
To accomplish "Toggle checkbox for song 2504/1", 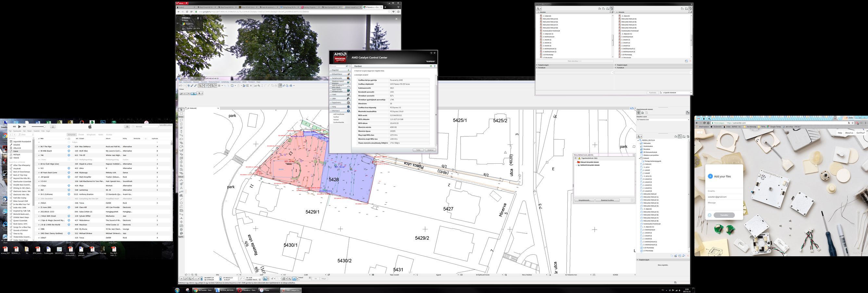I will (39, 203).
